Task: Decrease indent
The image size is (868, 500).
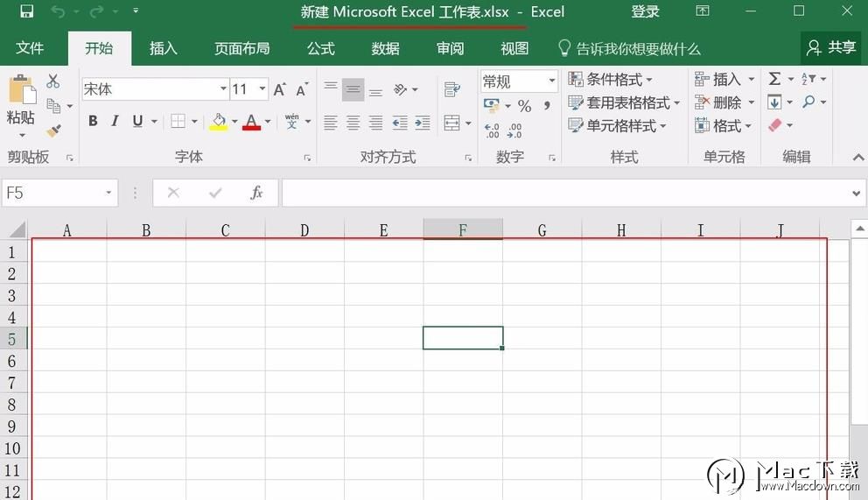Action: pos(400,123)
